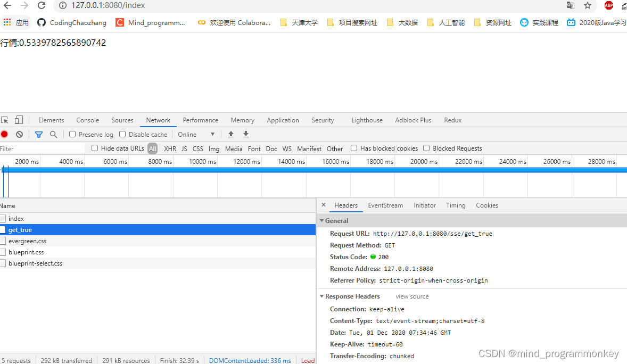Click the network overview timeline bar
This screenshot has height=364, width=627.
coord(313,170)
